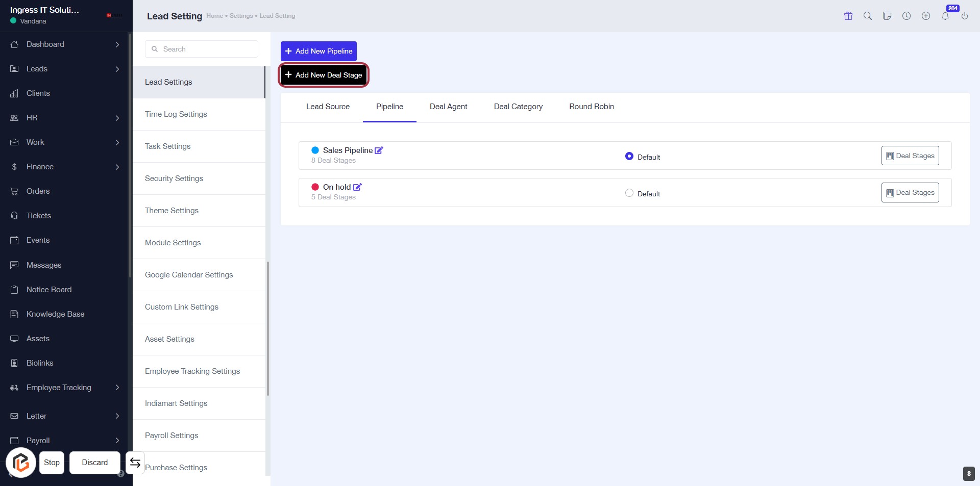Viewport: 980px width, 486px height.
Task: Click Add New Pipeline button
Action: [x=318, y=51]
